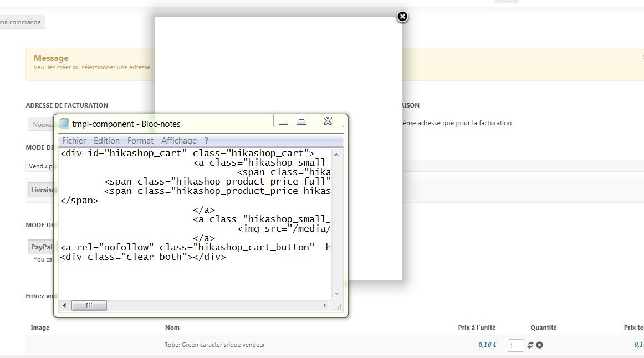Viewport: 644px width, 358px height.
Task: Open the Affichage menu in Bloc-notes
Action: pyautogui.click(x=178, y=141)
